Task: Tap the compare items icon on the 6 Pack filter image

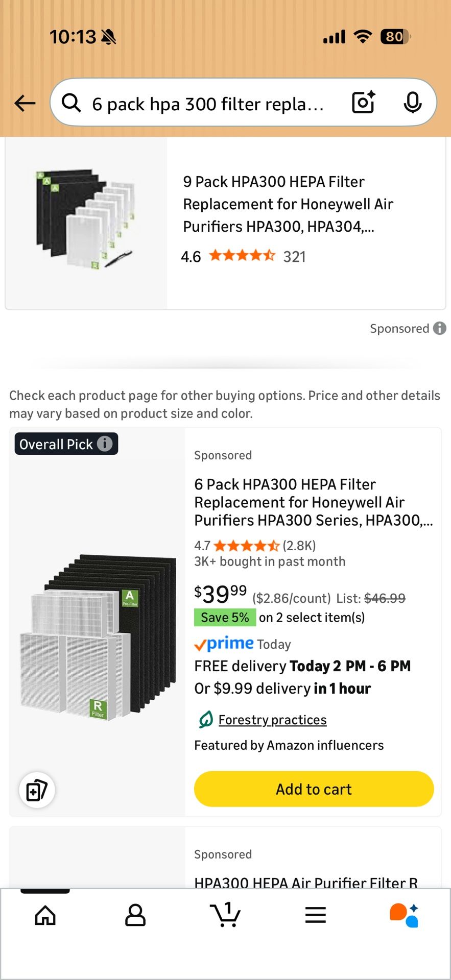Action: pos(37,790)
